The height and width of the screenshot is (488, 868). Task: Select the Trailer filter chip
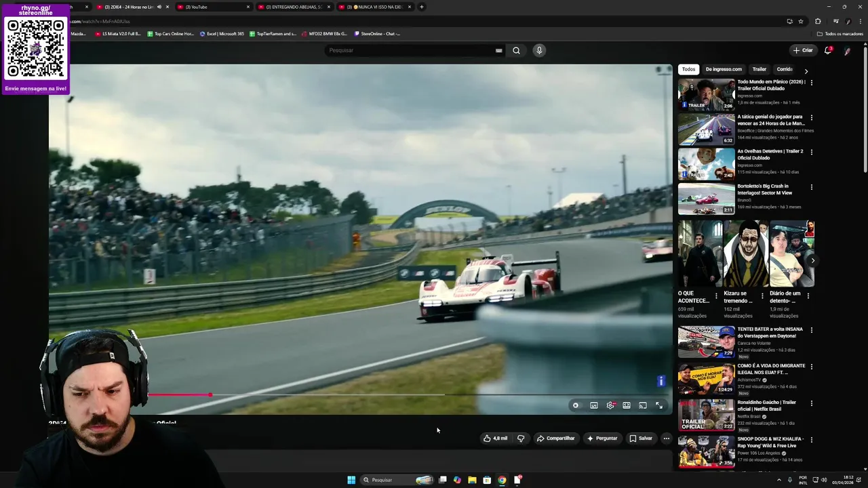[x=759, y=69]
